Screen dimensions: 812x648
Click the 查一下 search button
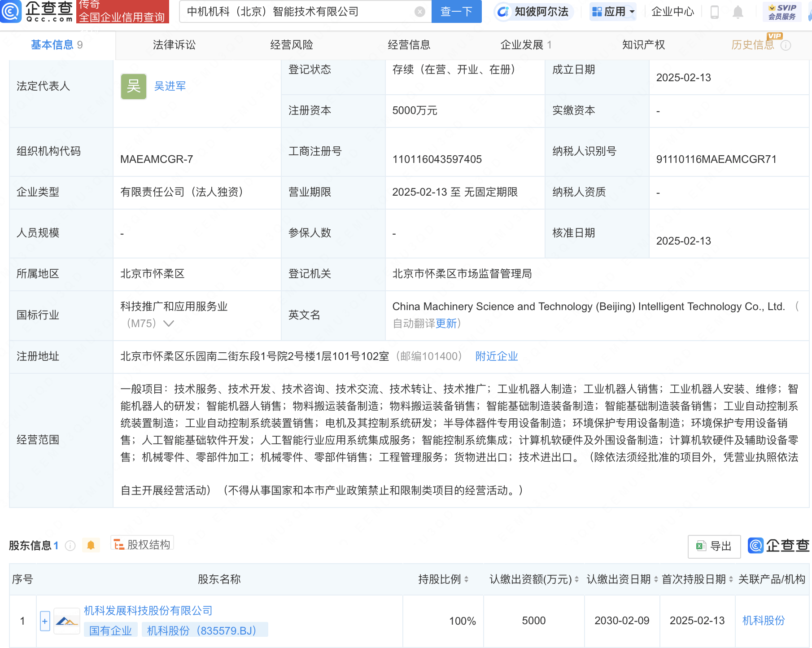click(x=456, y=12)
